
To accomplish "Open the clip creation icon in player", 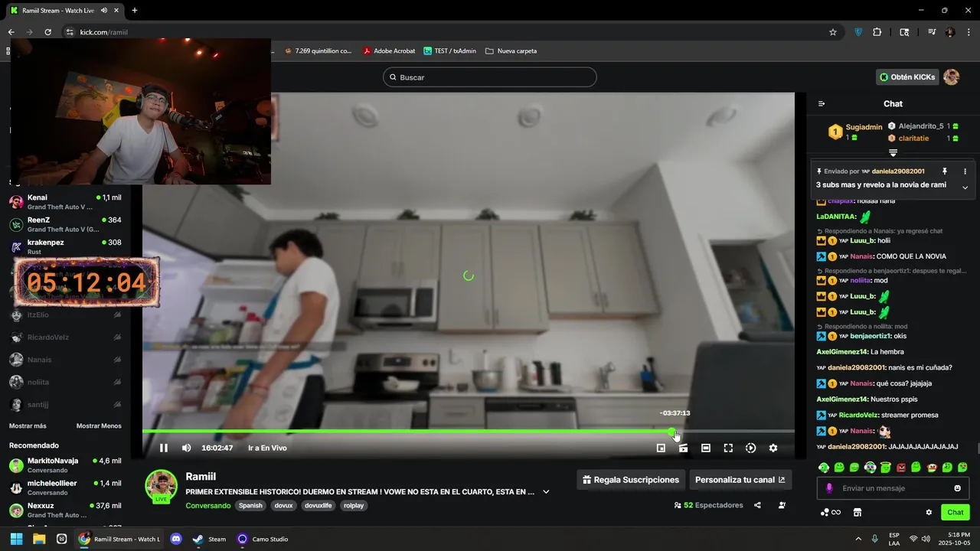I will 683,448.
